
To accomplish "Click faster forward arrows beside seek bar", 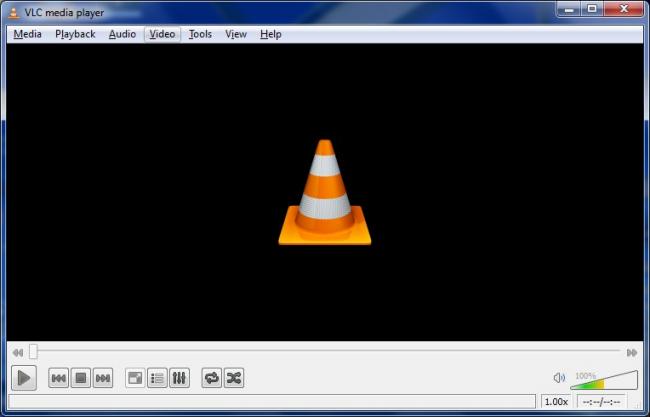I will (632, 353).
